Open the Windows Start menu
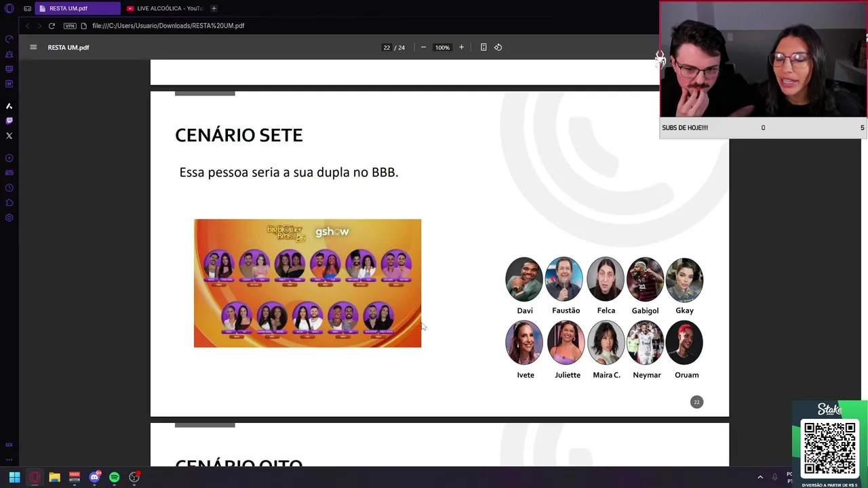868x488 pixels. [14, 477]
